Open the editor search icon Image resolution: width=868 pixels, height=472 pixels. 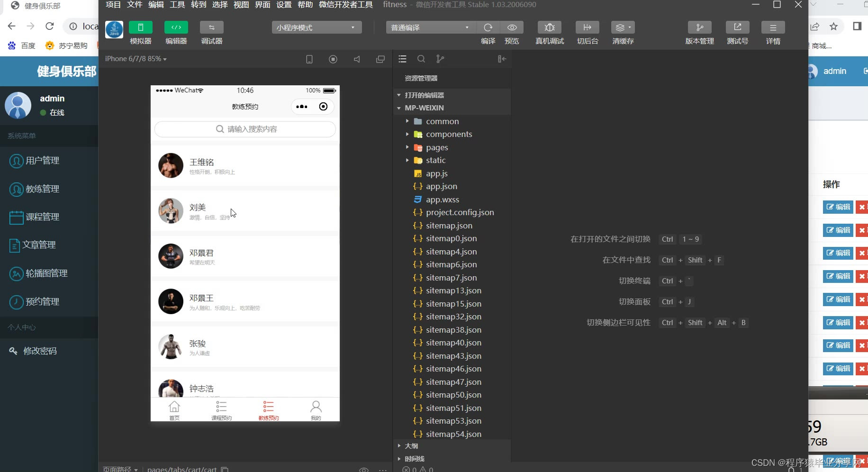click(x=421, y=59)
